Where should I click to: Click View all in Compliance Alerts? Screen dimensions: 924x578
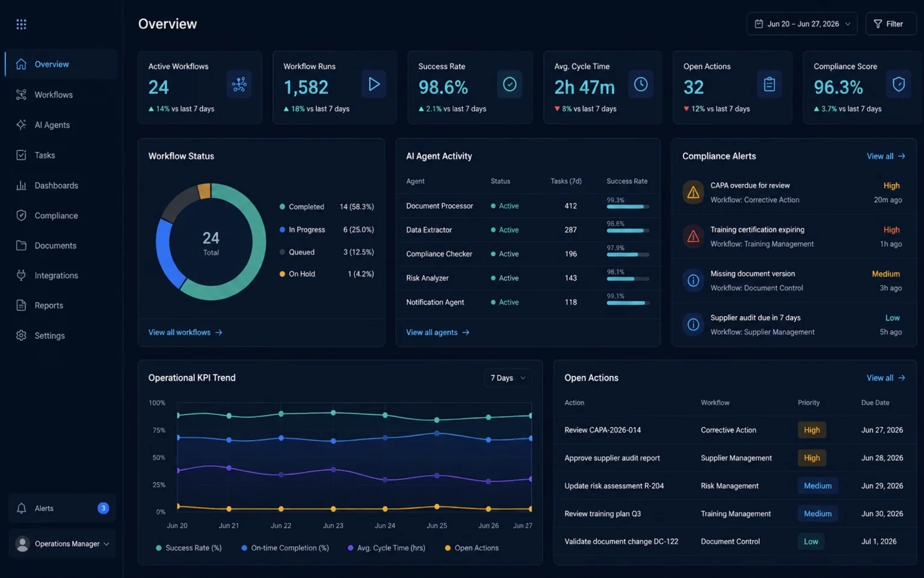885,156
